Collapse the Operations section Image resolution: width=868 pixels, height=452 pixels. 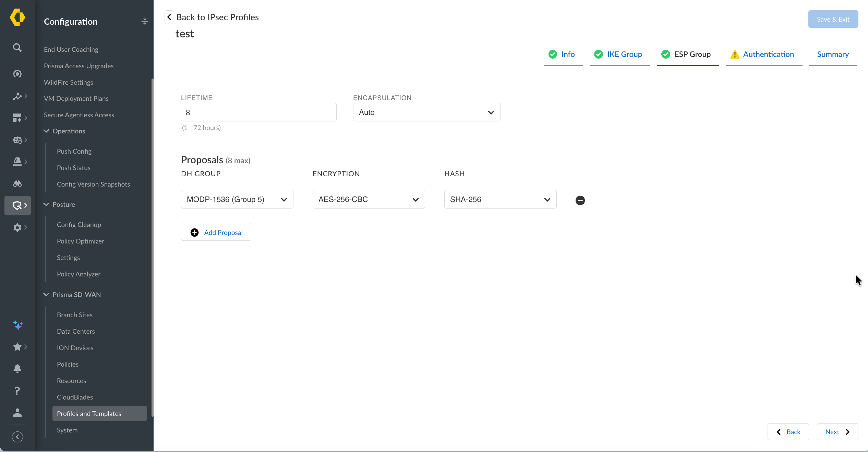point(46,131)
